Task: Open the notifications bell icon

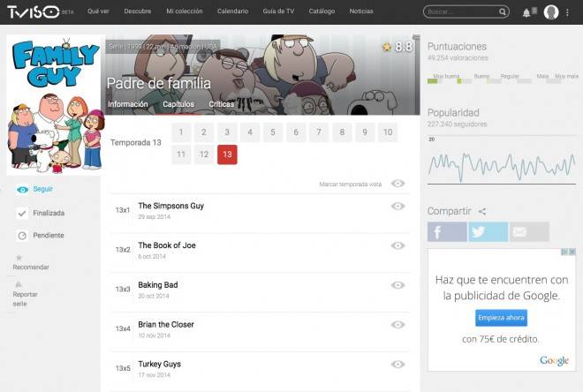Action: point(526,13)
